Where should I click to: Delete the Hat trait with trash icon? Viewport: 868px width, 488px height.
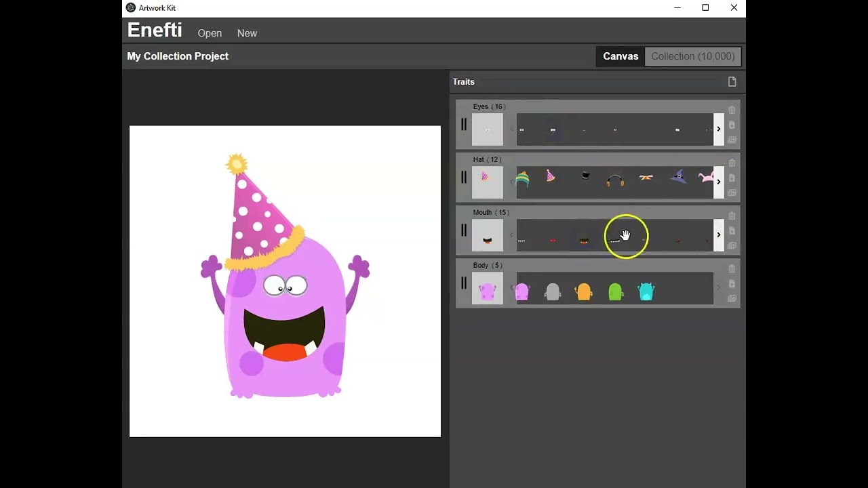point(732,163)
